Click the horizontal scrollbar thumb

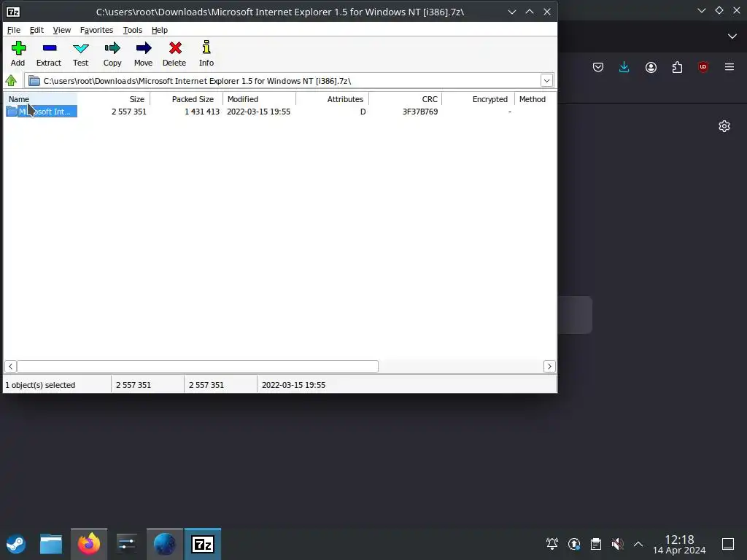point(198,366)
